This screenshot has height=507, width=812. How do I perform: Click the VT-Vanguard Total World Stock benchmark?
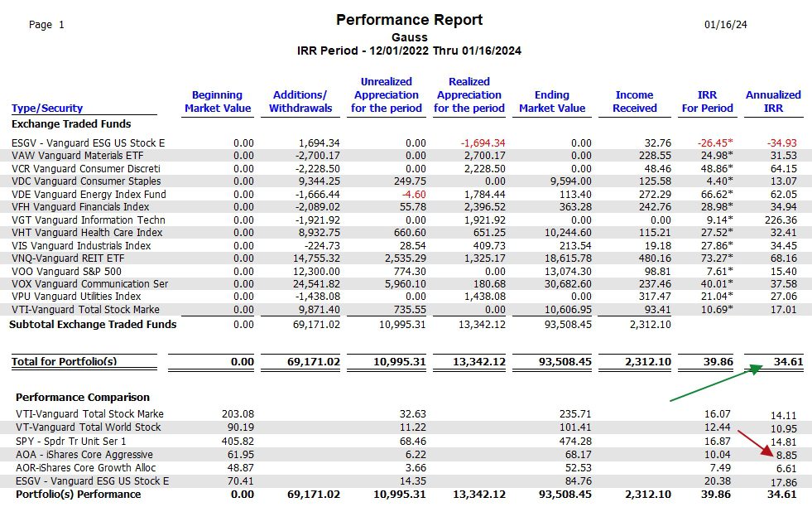tap(88, 427)
